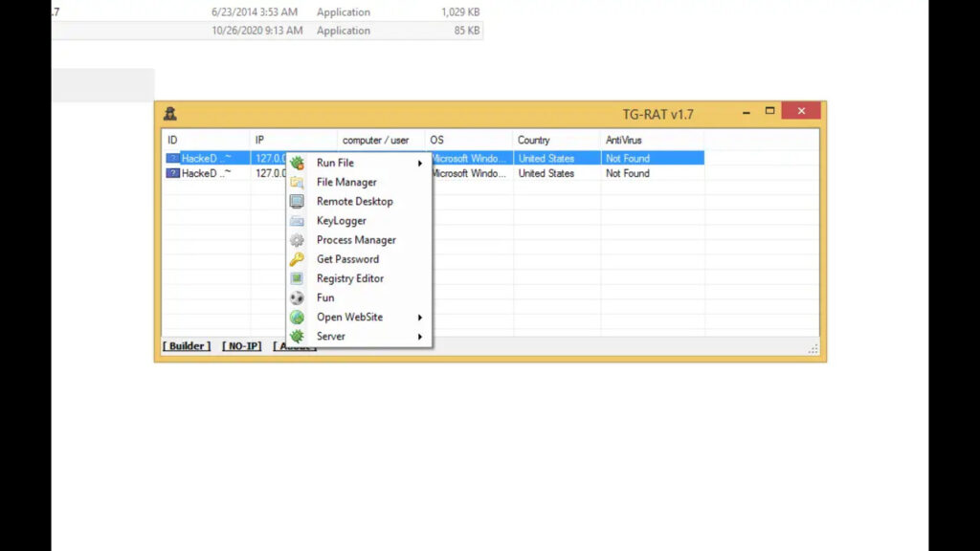Image resolution: width=980 pixels, height=551 pixels.
Task: Click Not Found in the highlighted row
Action: (628, 159)
